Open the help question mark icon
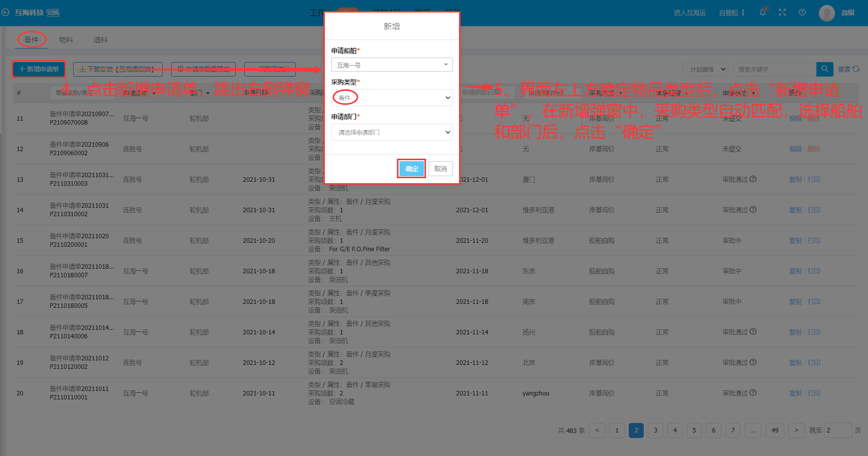The width and height of the screenshot is (868, 456). tap(802, 13)
